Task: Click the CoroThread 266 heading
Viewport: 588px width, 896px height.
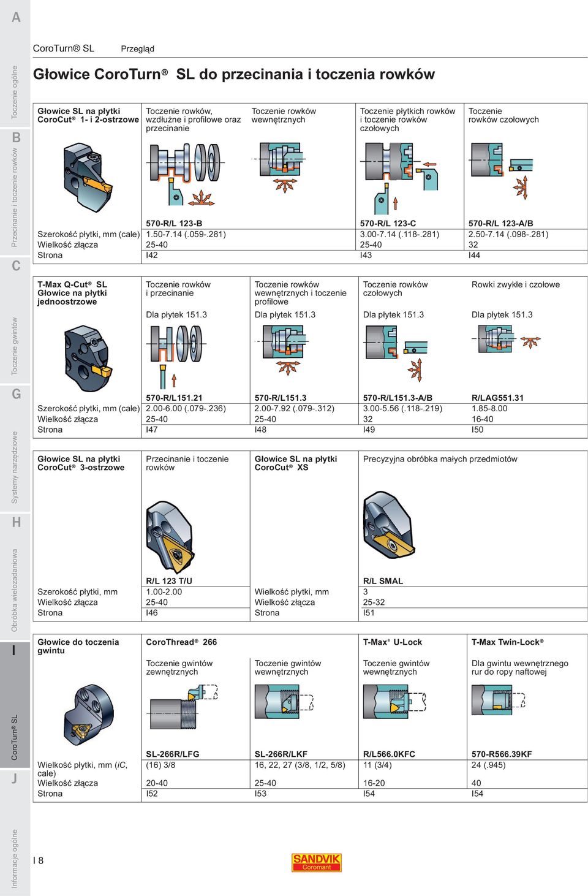Action: (181, 642)
